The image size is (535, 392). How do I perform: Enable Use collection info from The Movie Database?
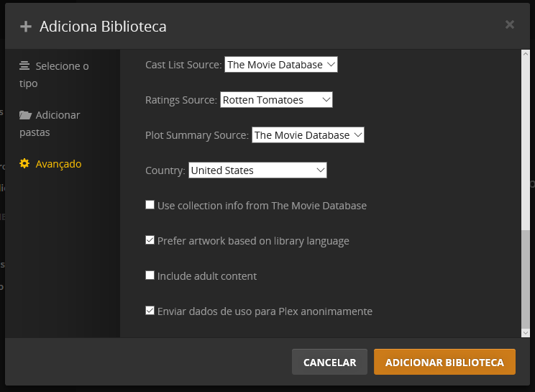point(150,205)
